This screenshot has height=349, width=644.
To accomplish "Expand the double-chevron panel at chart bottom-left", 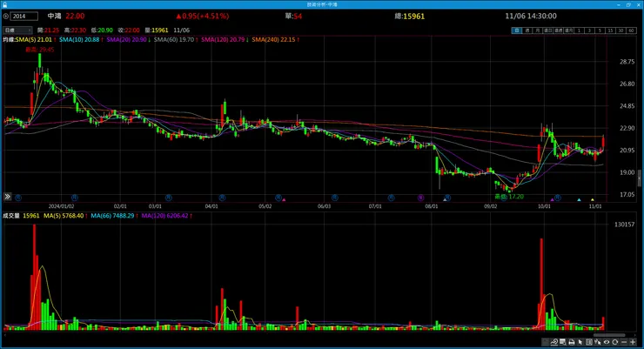I will 7,197.
